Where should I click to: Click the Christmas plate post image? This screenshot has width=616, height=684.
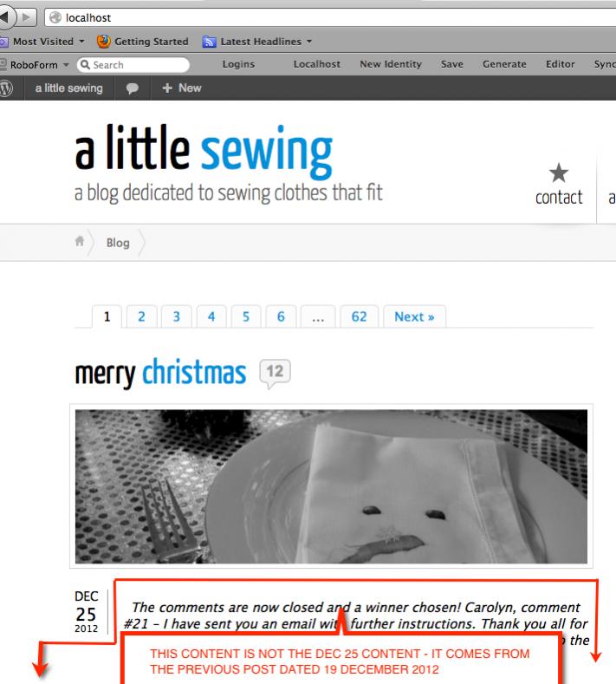click(331, 486)
